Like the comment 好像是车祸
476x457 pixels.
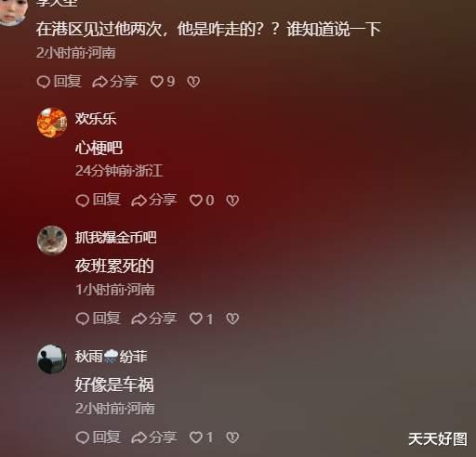pyautogui.click(x=202, y=437)
